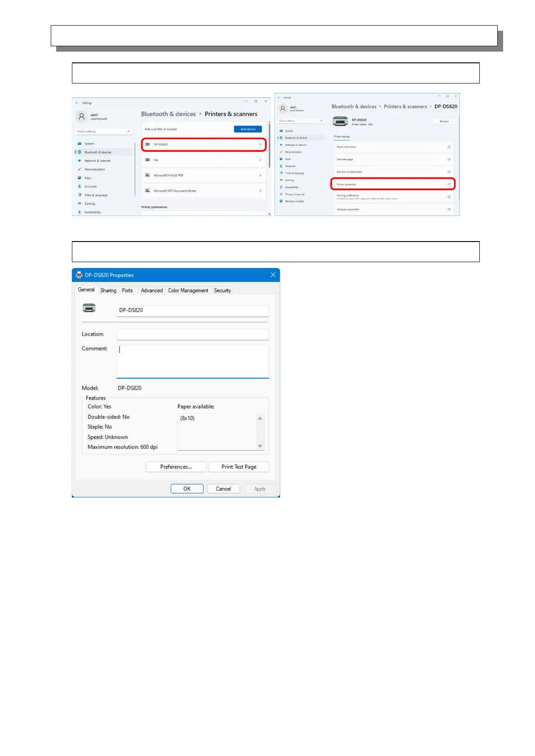Screen dimensions: 535x756
Task: Click Time & language label in DP-DS820 window sidebar
Action: coord(295,173)
